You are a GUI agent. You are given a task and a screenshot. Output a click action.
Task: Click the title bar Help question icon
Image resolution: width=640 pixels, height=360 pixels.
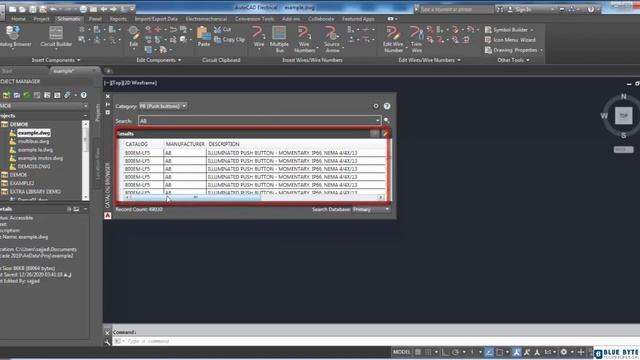[591, 9]
